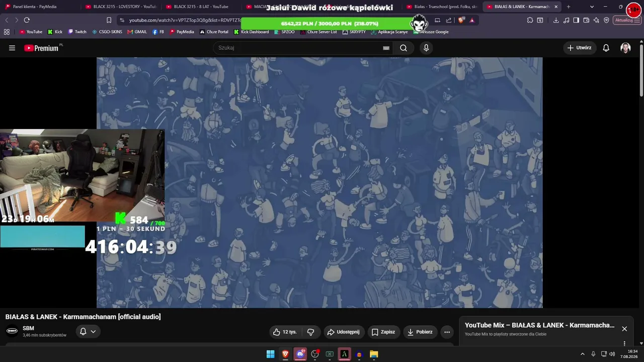Switch to BLACK 3215 - 8 LAT tab

201,7
